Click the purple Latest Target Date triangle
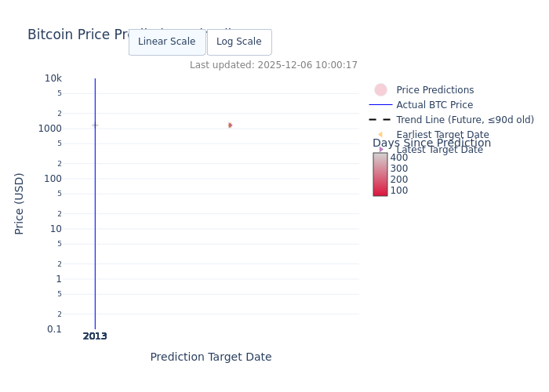This screenshot has height=392, width=549. click(x=381, y=150)
